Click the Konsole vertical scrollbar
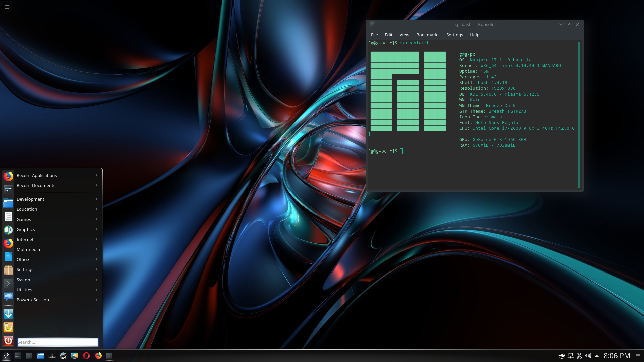Image resolution: width=644 pixels, height=362 pixels. pos(579,115)
